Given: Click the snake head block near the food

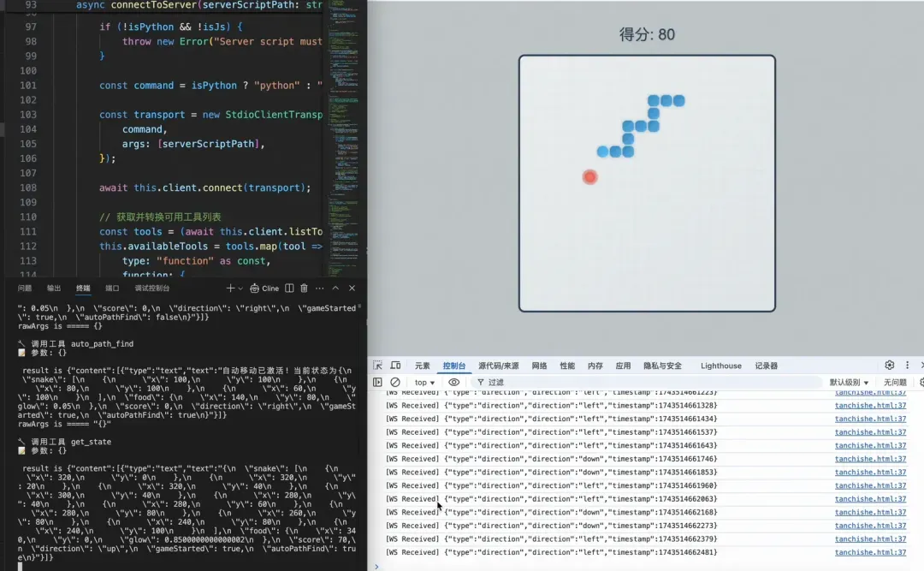Looking at the screenshot, I should (x=602, y=152).
